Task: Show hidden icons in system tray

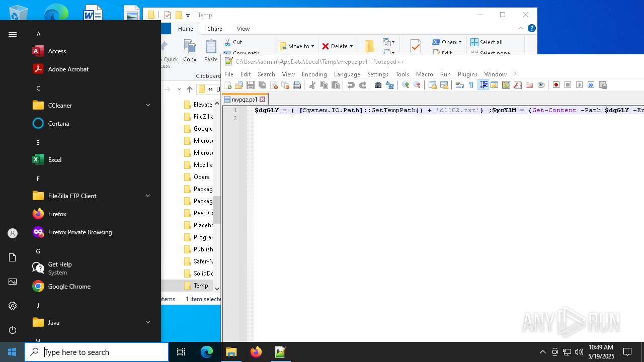Action: click(542, 352)
